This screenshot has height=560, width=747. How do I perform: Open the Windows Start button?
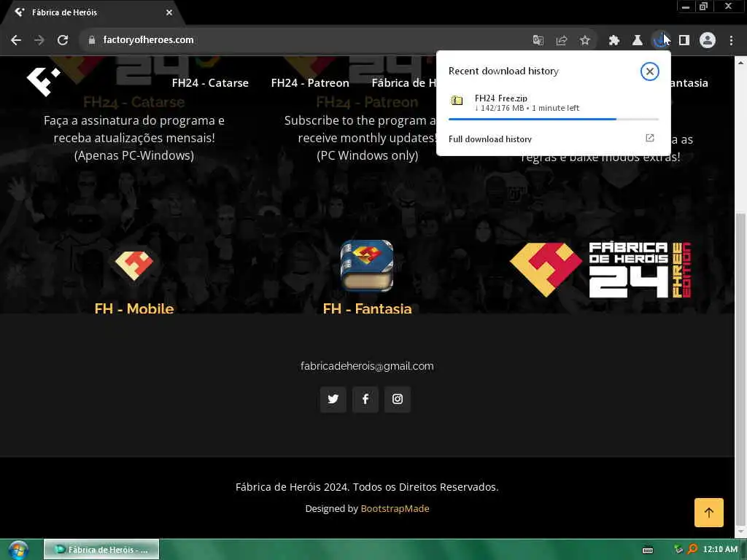tap(18, 550)
